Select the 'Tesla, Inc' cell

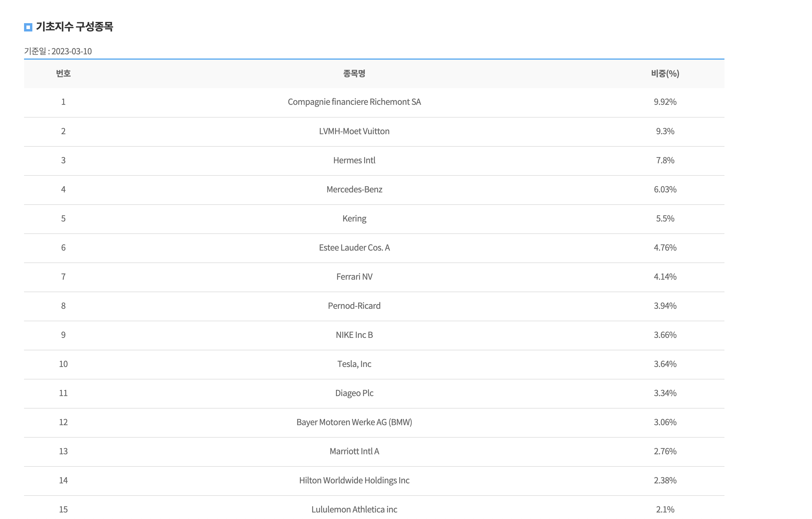(x=354, y=364)
